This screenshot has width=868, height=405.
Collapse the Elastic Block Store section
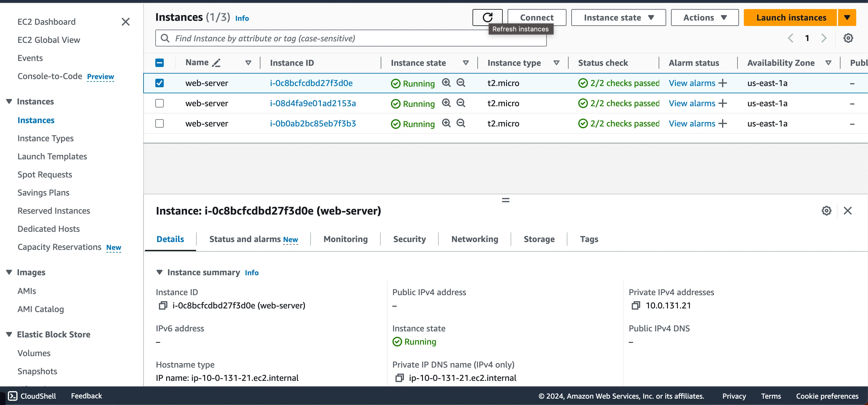click(x=9, y=334)
